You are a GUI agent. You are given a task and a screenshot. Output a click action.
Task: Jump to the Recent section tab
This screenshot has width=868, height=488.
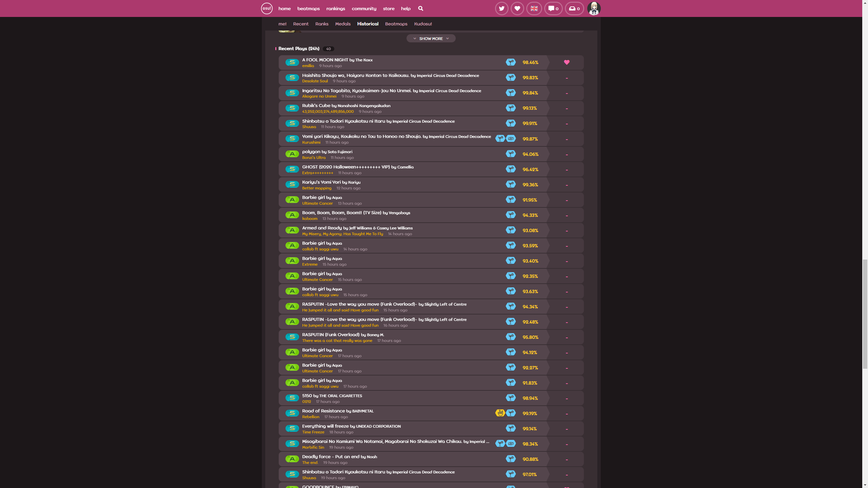tap(301, 24)
